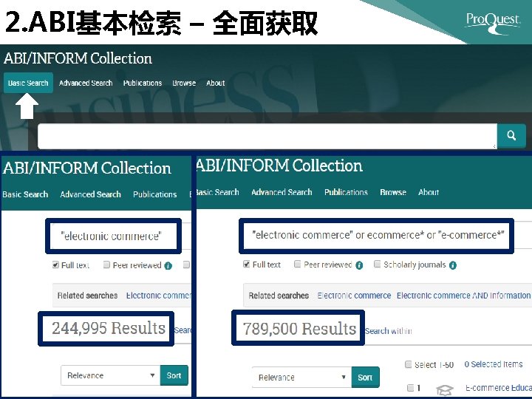Click the empty main search field
The height and width of the screenshot is (399, 532).
pos(267,136)
